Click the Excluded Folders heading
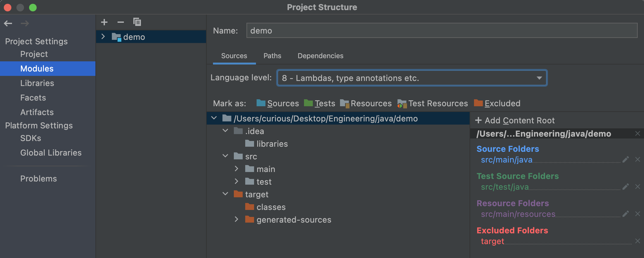Image resolution: width=644 pixels, height=258 pixels. pyautogui.click(x=512, y=230)
